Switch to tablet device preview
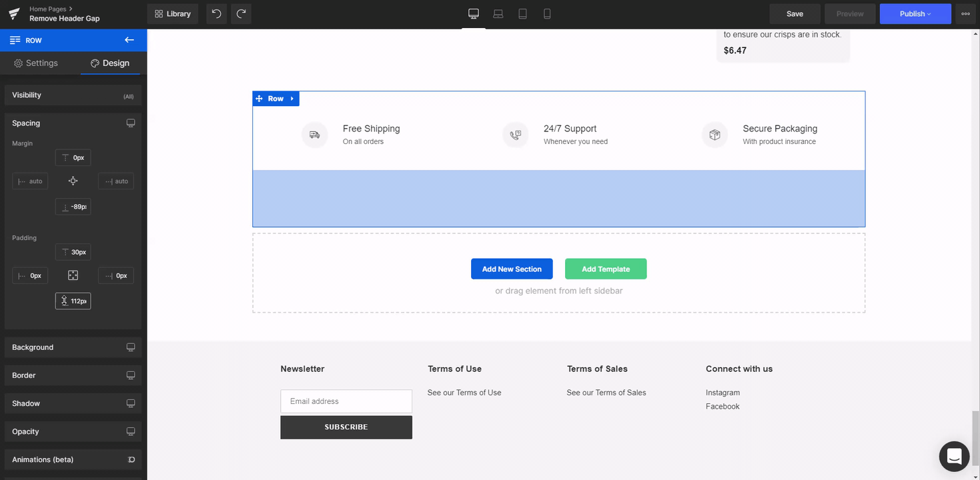 [x=523, y=13]
